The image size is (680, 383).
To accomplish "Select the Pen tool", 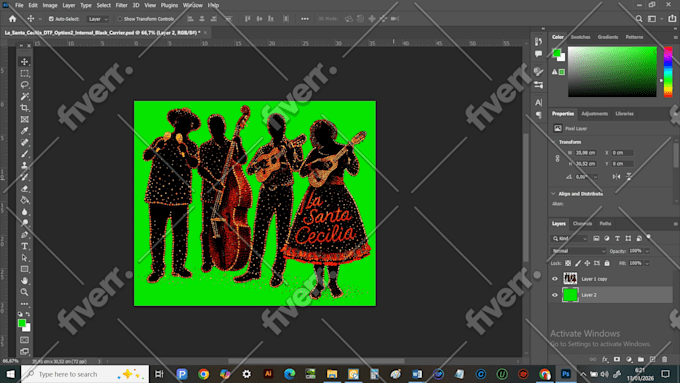I will pyautogui.click(x=24, y=235).
